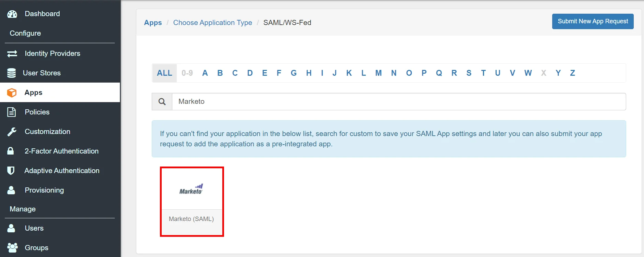Filter apps by letter B
This screenshot has height=257, width=644.
tap(220, 73)
